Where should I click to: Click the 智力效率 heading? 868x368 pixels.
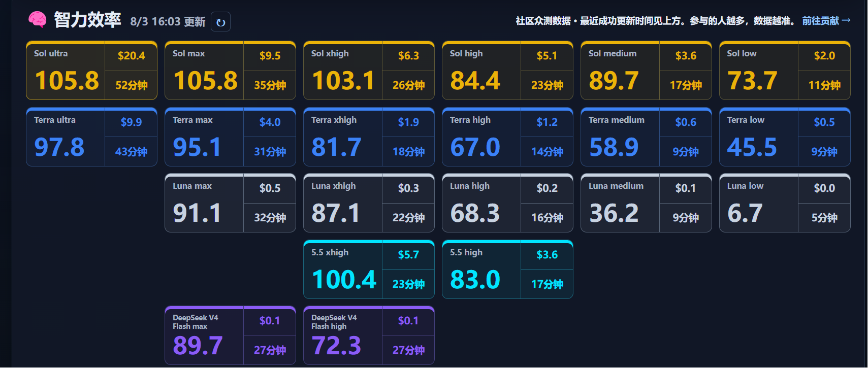click(87, 20)
